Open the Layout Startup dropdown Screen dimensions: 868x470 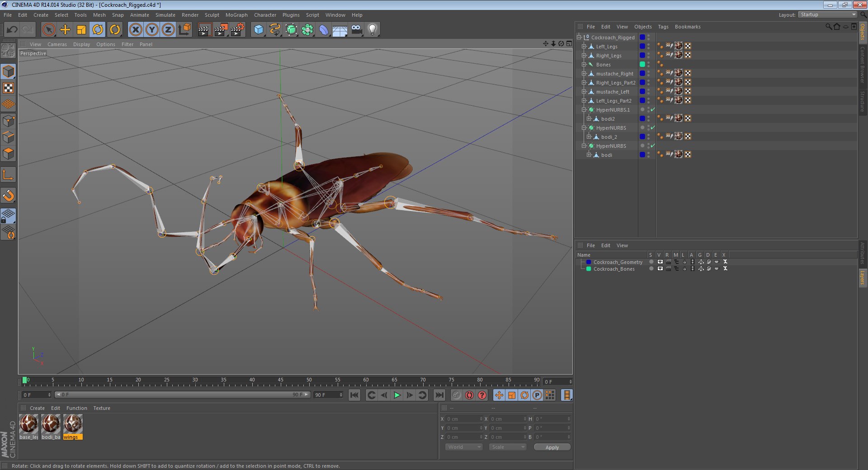point(827,15)
